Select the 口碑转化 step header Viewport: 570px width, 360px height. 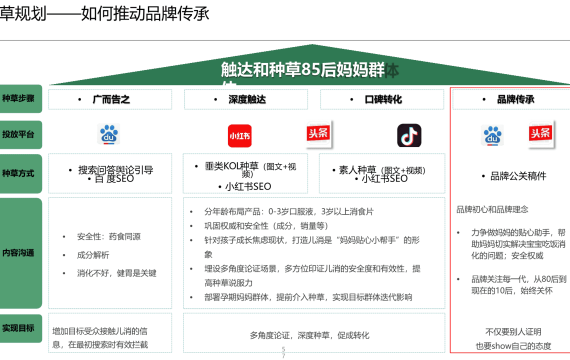(382, 99)
